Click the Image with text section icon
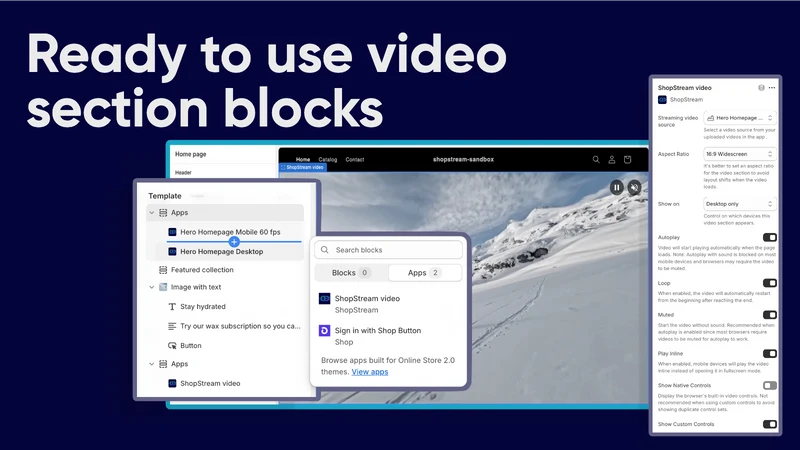The height and width of the screenshot is (450, 800). point(163,287)
